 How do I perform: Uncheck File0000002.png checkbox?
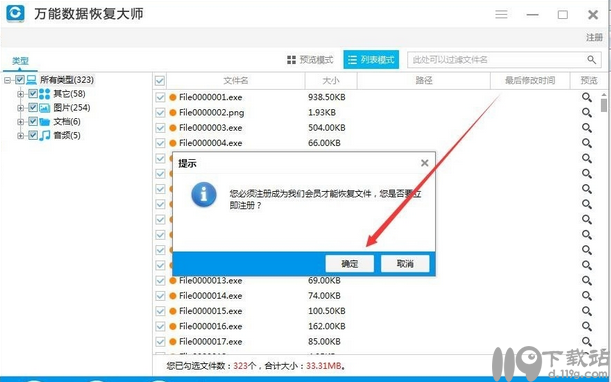[160, 113]
